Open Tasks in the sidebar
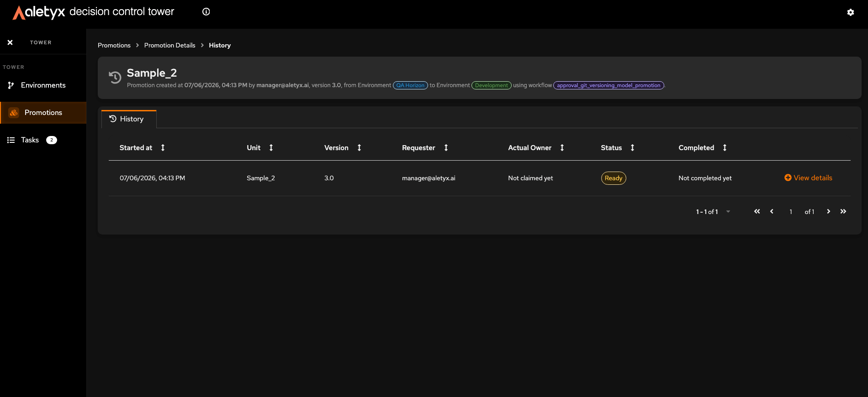Image resolution: width=868 pixels, height=397 pixels. 43,140
